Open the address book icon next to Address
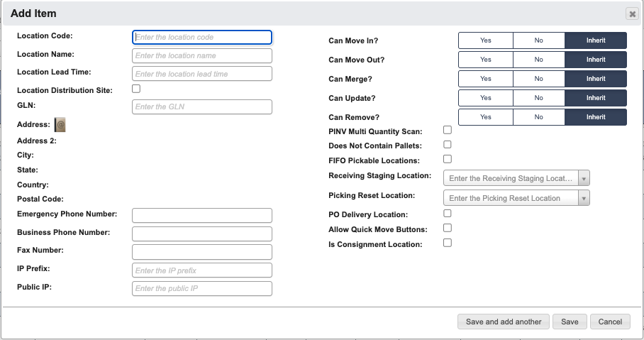Viewport: 644px width, 340px height. (x=60, y=124)
